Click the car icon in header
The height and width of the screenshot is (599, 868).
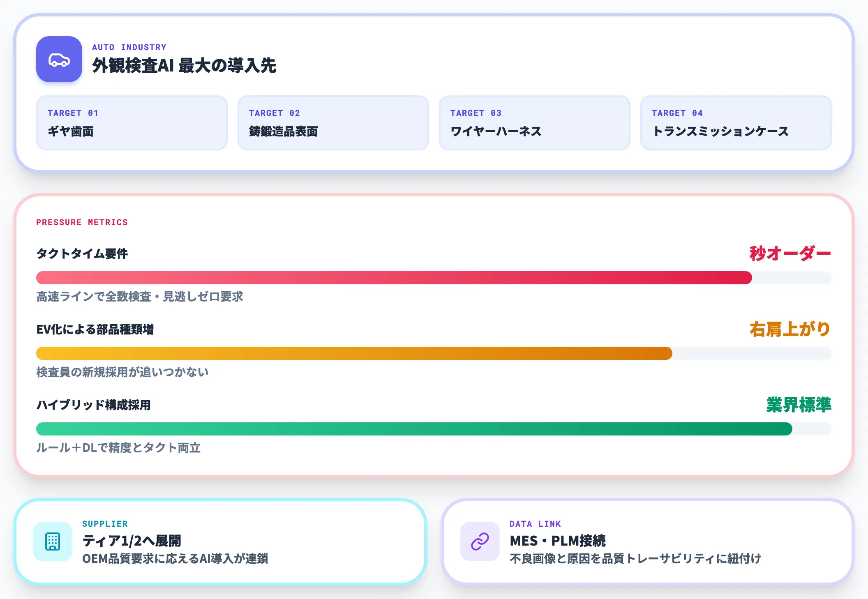click(x=59, y=59)
